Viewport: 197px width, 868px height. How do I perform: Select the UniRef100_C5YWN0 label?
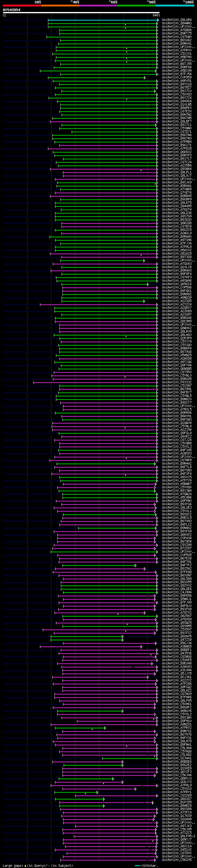176,128
